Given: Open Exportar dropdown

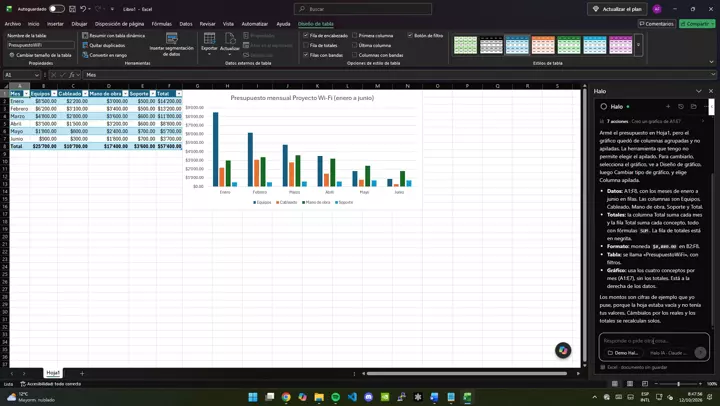Looking at the screenshot, I should point(209,45).
